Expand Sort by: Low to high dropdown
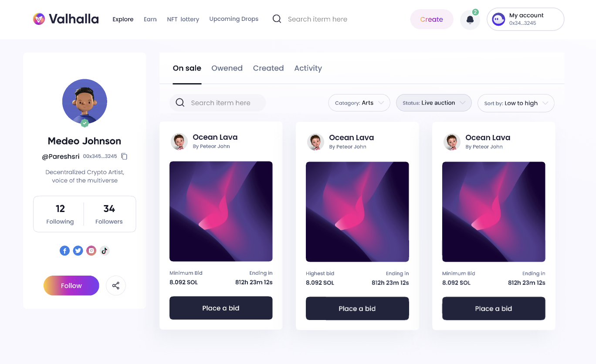Screen dimensions: 596x364 coord(516,103)
